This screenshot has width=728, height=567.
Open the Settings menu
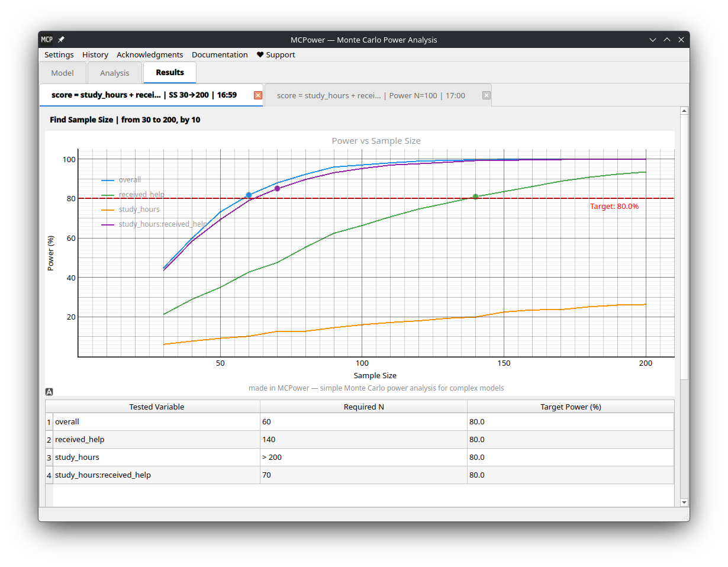pyautogui.click(x=59, y=54)
